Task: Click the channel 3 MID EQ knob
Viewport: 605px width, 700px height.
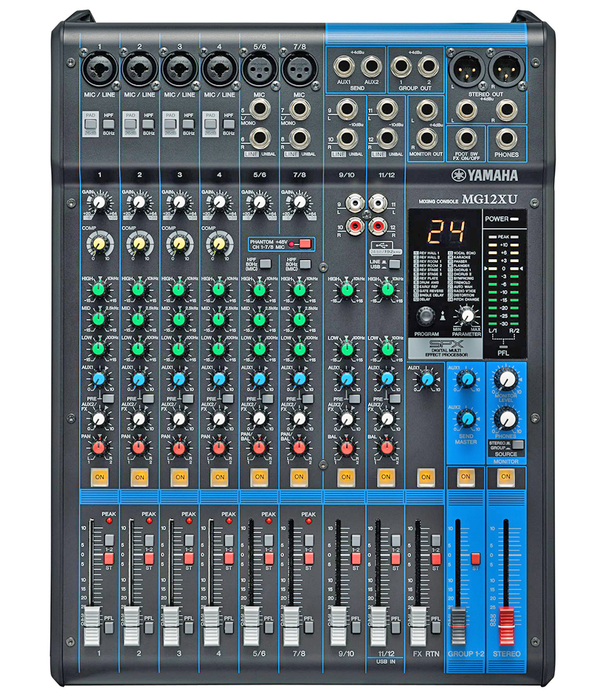Action: (x=179, y=320)
